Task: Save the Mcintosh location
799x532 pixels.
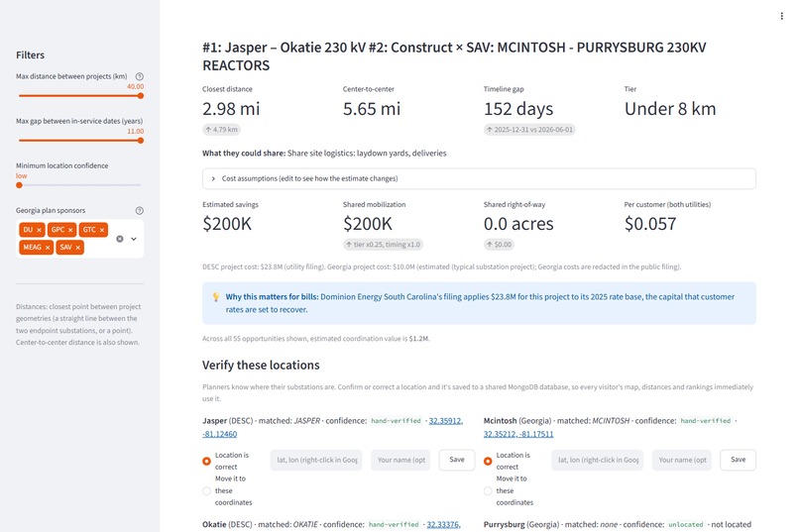Action: tap(738, 460)
